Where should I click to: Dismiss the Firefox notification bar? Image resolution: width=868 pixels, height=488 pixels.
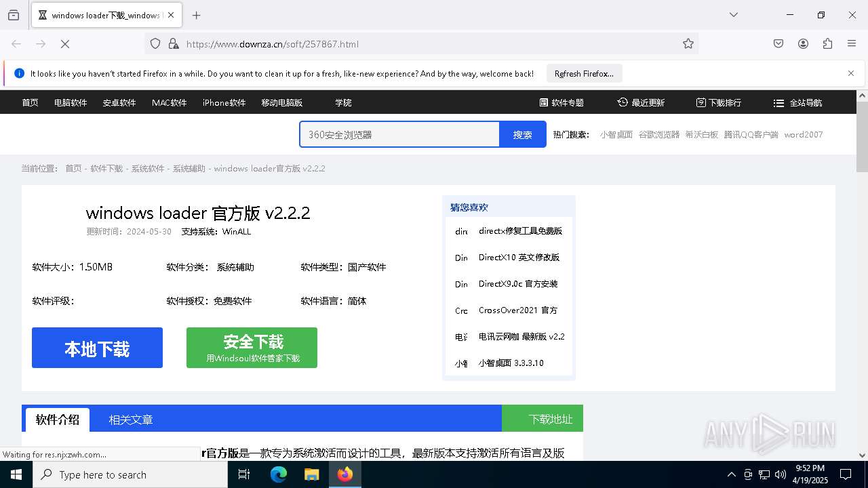(851, 73)
